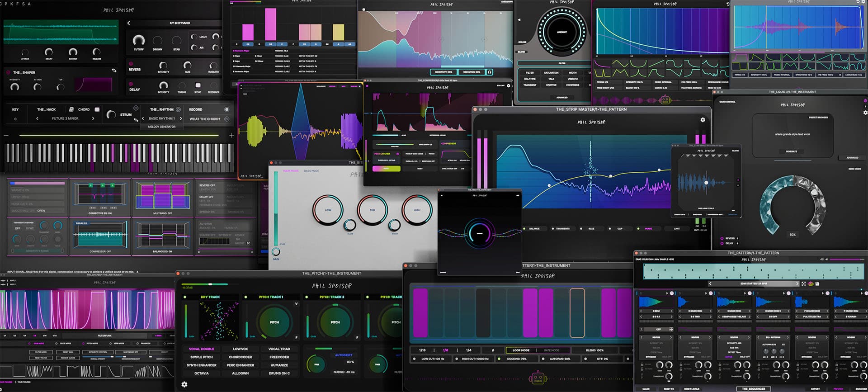This screenshot has height=392, width=868.
Task: Toggle REVERB power in THE_LIQUID
Action: point(722,238)
